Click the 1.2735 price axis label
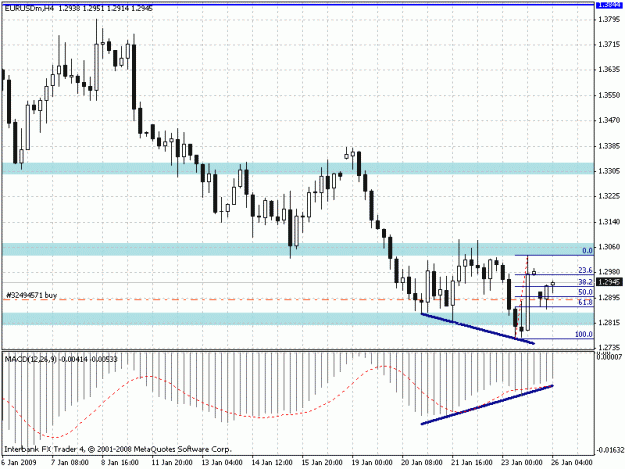 (x=609, y=347)
